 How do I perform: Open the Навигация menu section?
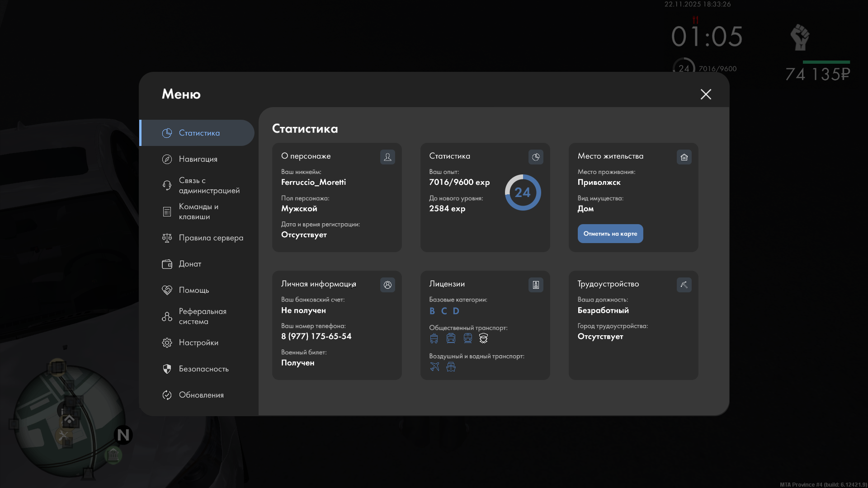click(198, 159)
